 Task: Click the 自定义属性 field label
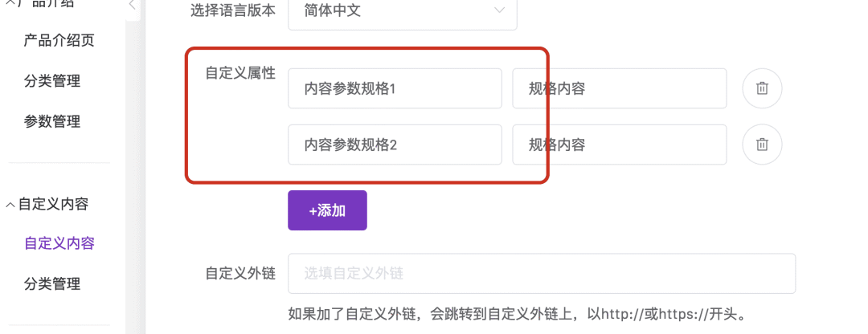coord(240,73)
